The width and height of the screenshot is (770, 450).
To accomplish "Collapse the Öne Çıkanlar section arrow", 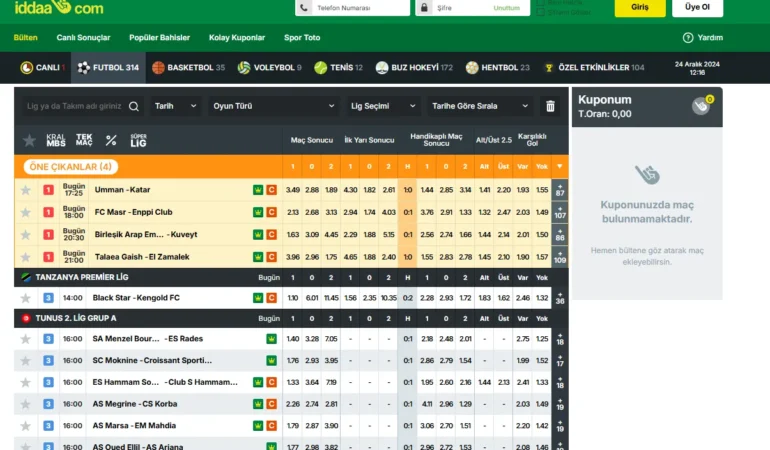I will pyautogui.click(x=560, y=167).
